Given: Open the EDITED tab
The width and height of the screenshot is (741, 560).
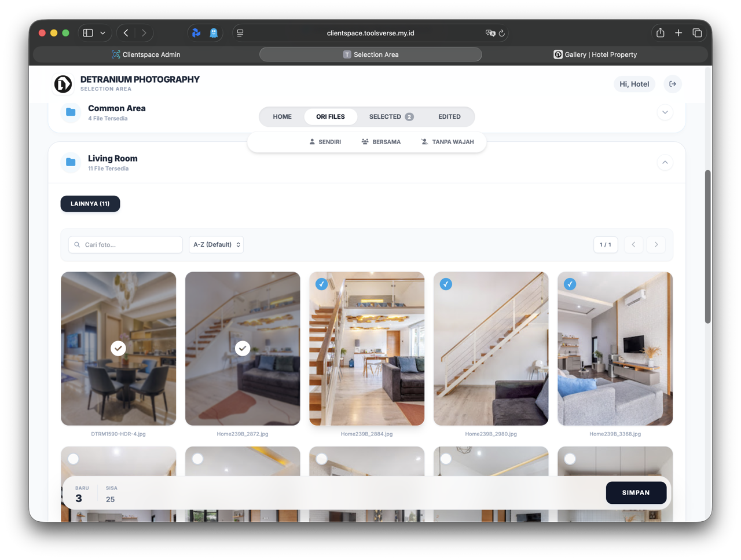Looking at the screenshot, I should pos(449,116).
